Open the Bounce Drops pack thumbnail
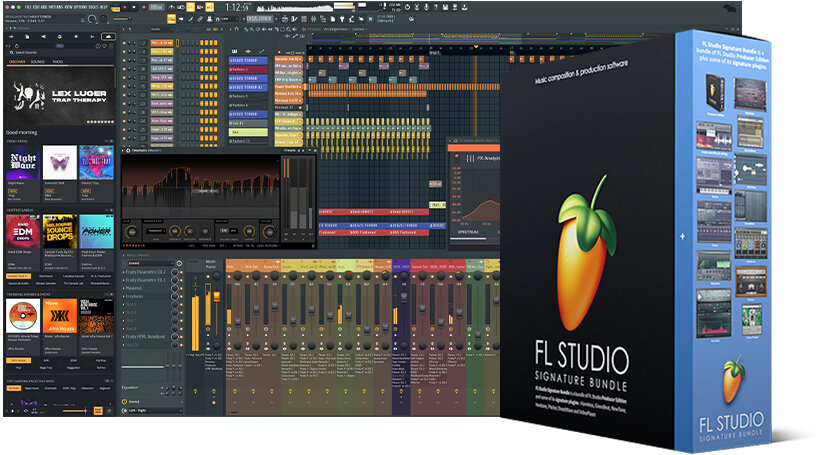Viewport: 816px width, 455px height. (x=59, y=232)
